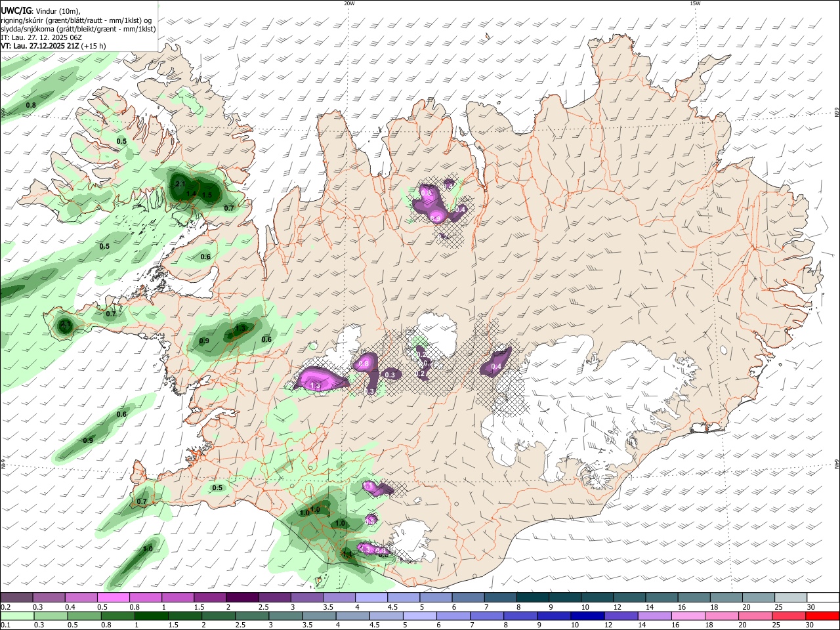Select the light grey 25–30 snow swatch
Image resolution: width=840 pixels, height=630 pixels.
tap(791, 597)
